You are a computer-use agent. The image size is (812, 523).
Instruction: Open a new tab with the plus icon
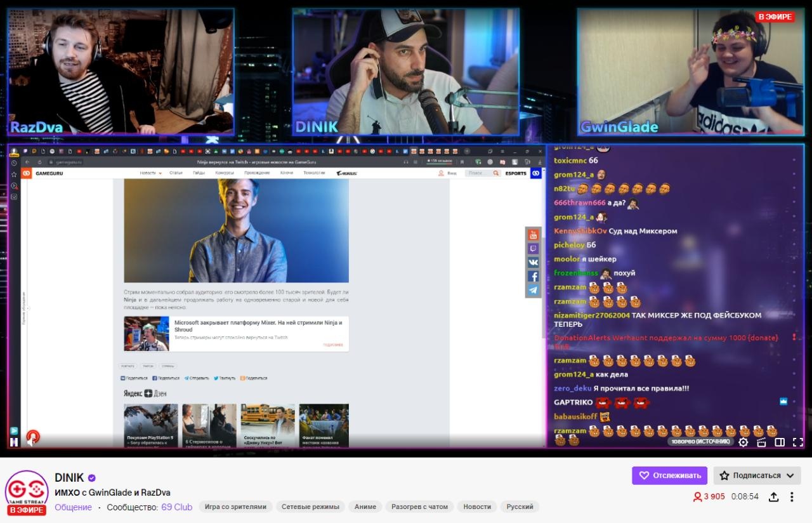click(467, 152)
